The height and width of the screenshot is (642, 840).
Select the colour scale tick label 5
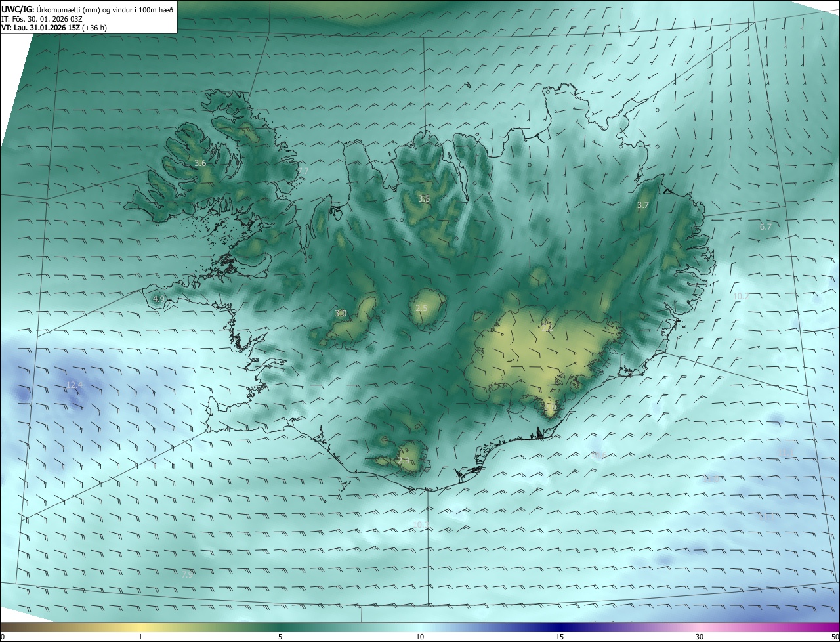(x=280, y=637)
